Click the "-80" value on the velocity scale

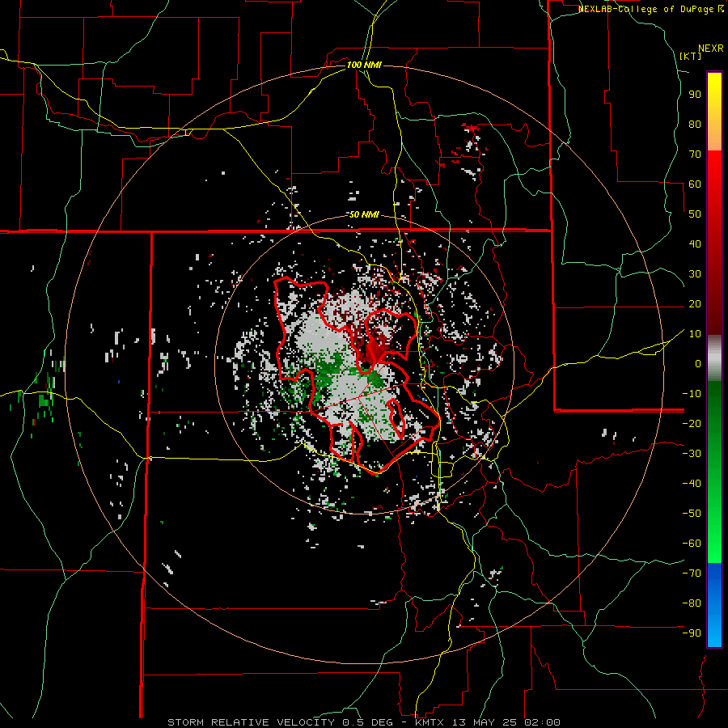[692, 603]
